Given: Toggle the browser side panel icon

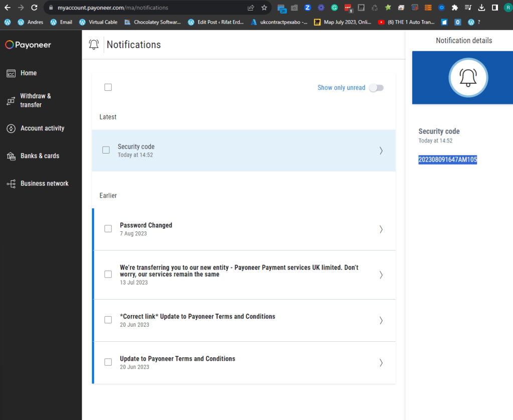Looking at the screenshot, I should click(494, 8).
